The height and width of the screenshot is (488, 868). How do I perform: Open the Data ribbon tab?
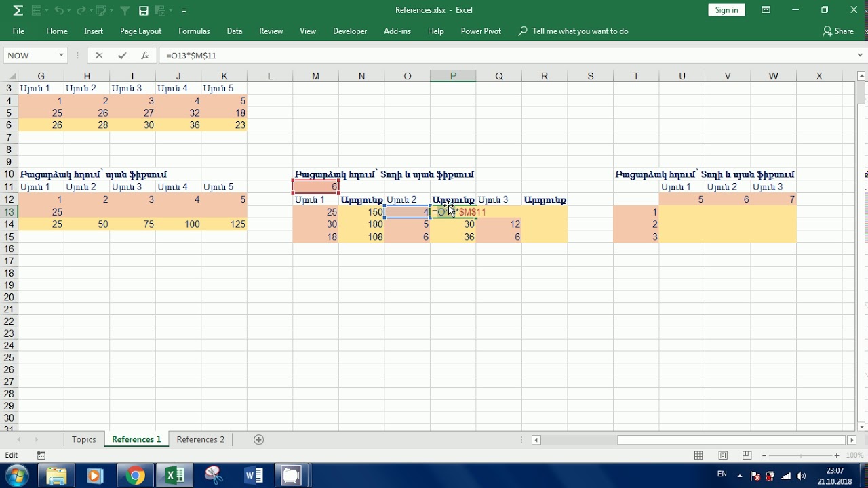tap(235, 31)
